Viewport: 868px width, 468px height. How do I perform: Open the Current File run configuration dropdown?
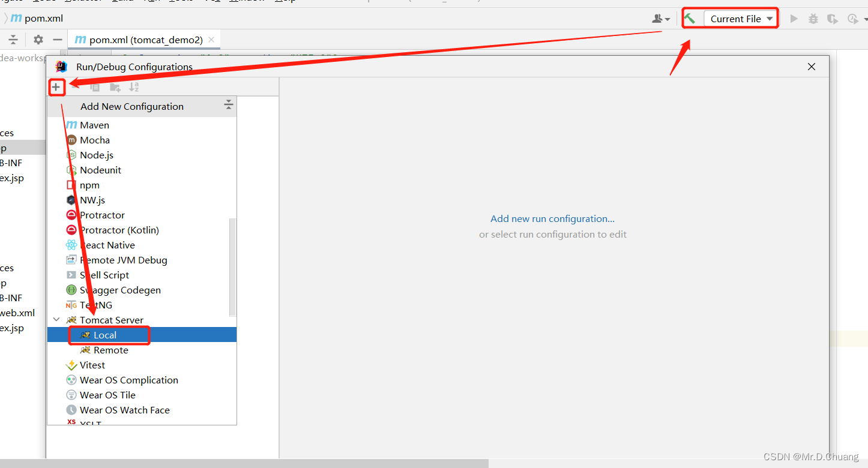(741, 19)
